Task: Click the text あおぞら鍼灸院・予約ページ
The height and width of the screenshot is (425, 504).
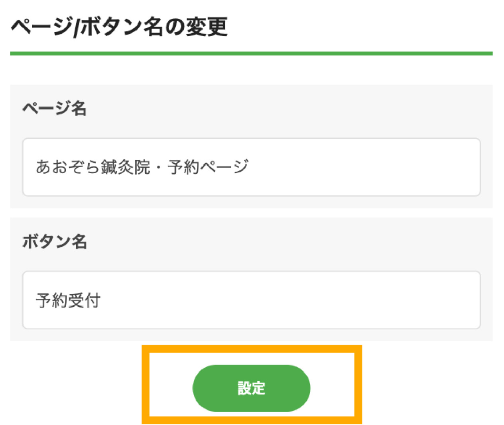Action: tap(142, 167)
